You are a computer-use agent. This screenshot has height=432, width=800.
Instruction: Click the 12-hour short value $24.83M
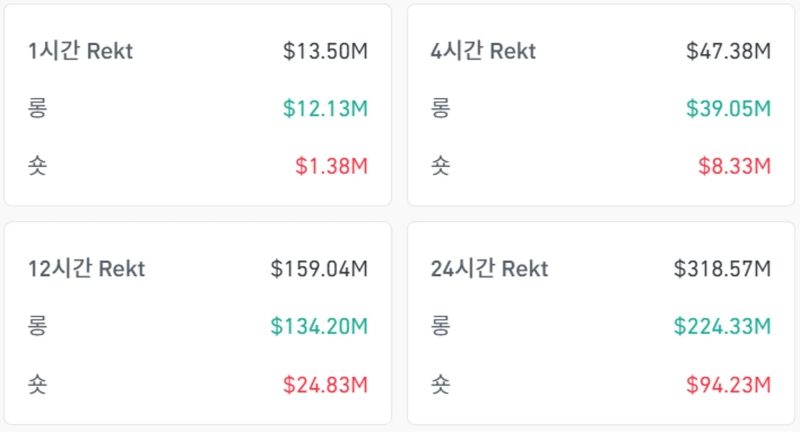click(325, 384)
